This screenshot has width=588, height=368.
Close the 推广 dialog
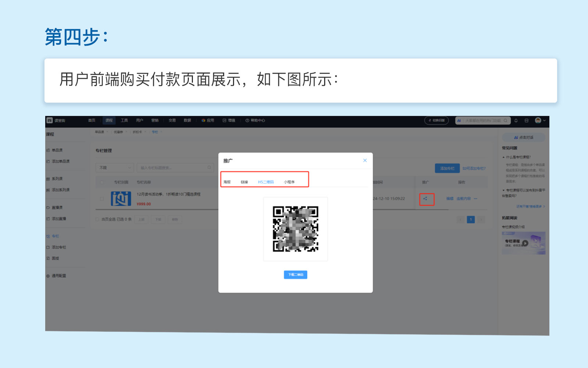tap(365, 160)
